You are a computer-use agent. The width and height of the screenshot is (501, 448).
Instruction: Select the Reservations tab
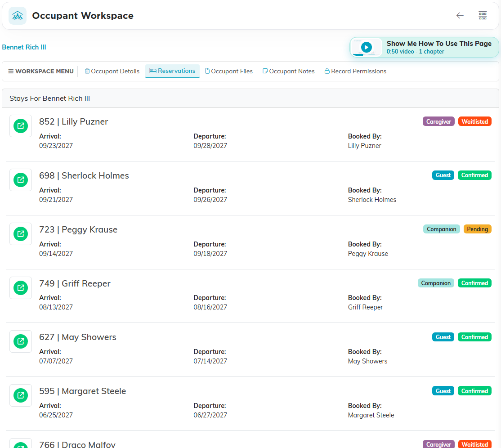point(172,71)
